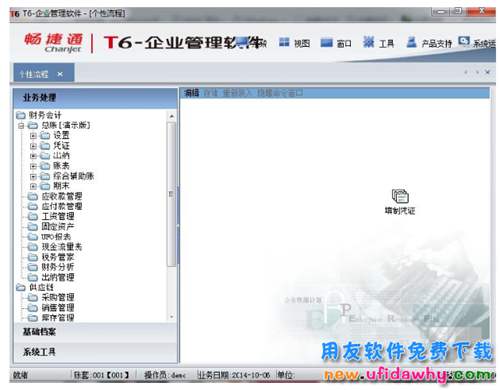Switch to the 基础档案 panel
The height and width of the screenshot is (390, 500).
pos(95,332)
